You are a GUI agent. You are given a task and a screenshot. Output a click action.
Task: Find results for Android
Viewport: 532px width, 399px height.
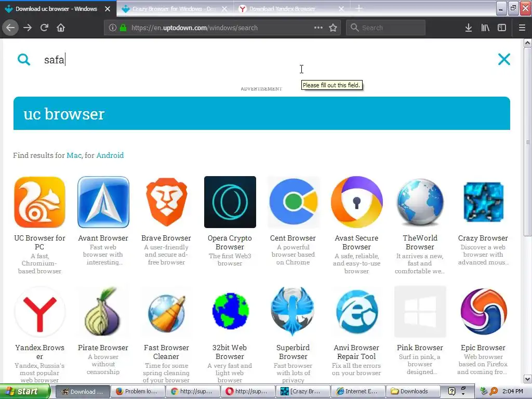click(110, 155)
